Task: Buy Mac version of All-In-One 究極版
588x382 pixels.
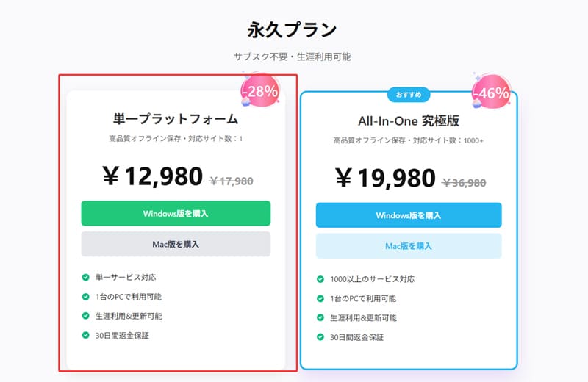Action: point(409,246)
